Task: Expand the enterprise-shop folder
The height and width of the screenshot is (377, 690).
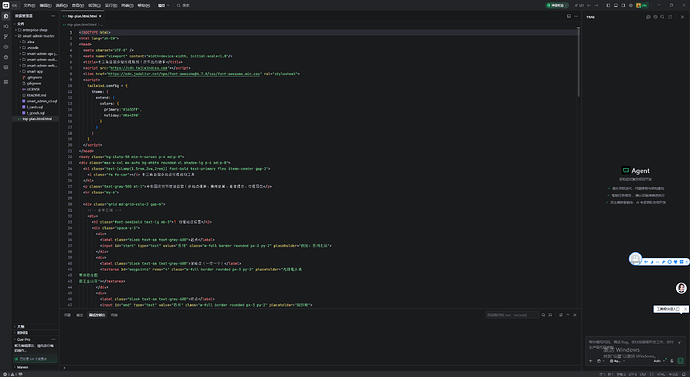Action: tap(35, 30)
